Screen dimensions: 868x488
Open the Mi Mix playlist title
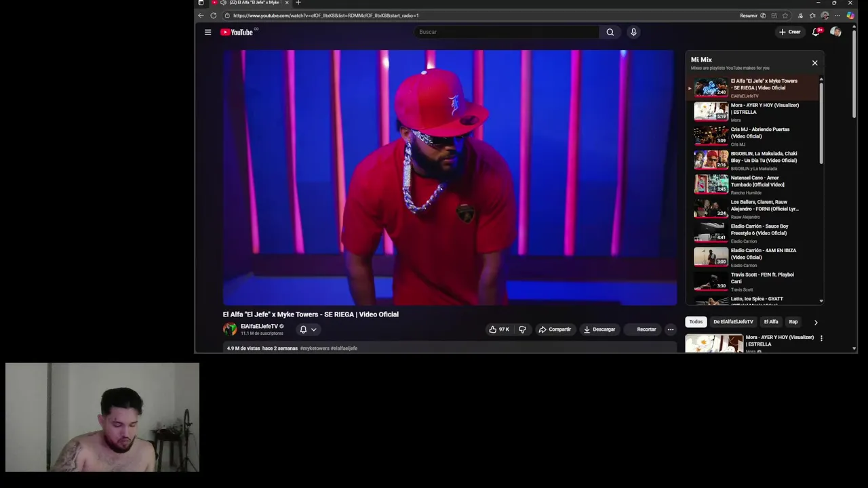(701, 60)
